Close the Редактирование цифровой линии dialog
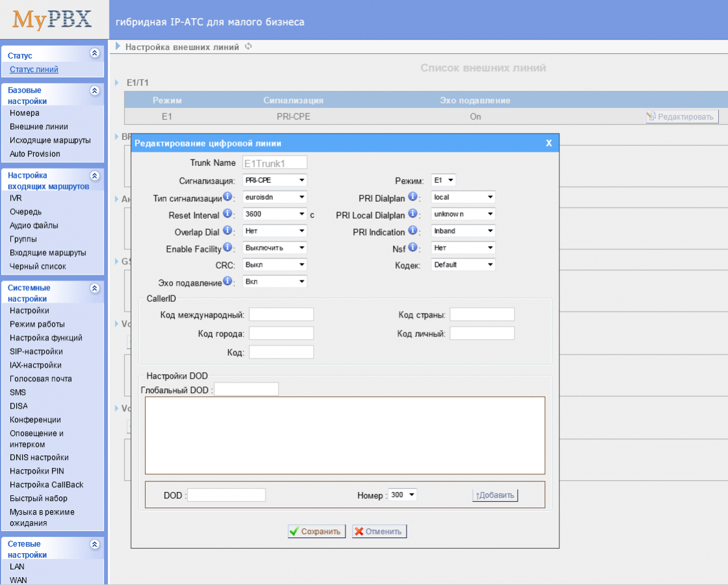This screenshot has width=728, height=585. (548, 143)
